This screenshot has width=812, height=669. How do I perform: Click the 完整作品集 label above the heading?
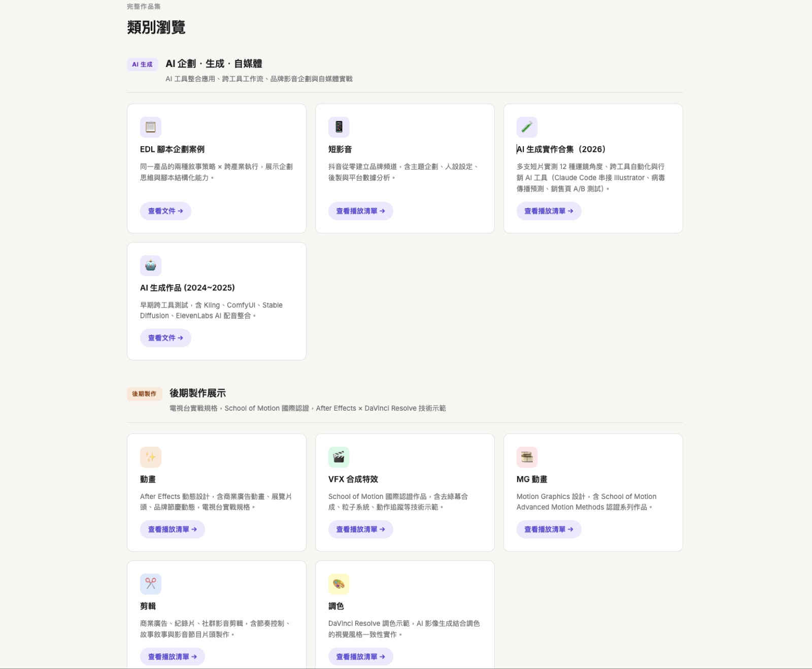144,7
